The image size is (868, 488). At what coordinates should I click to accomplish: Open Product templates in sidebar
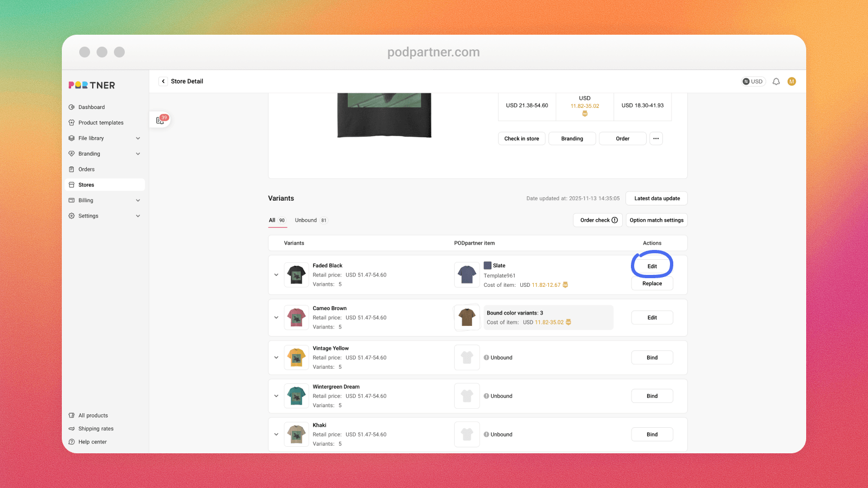101,123
